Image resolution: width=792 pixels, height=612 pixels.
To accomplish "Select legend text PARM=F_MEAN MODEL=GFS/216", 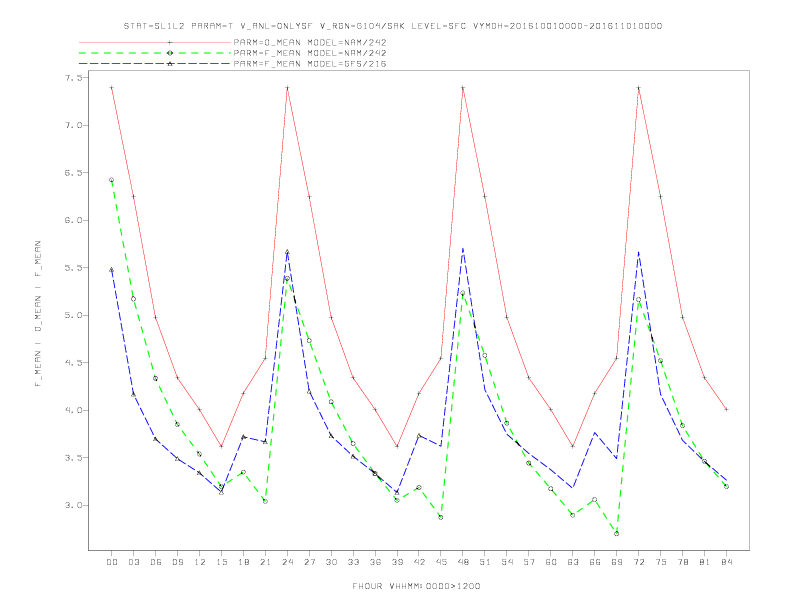I will coord(310,64).
